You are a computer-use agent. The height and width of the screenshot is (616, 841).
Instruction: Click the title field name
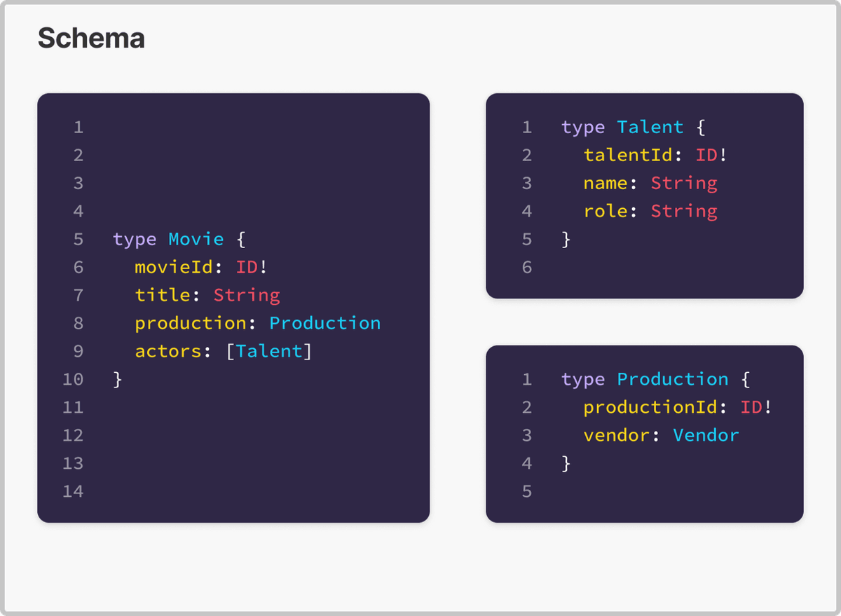(163, 295)
